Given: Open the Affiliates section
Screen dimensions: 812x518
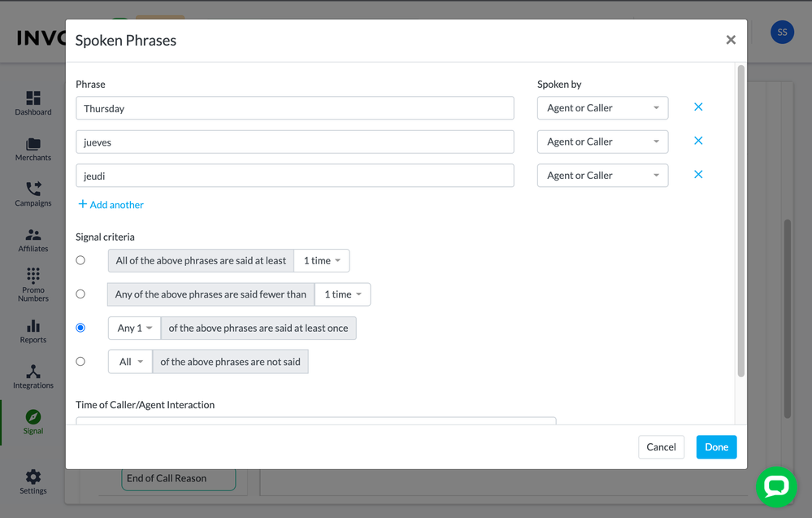Looking at the screenshot, I should (x=33, y=236).
